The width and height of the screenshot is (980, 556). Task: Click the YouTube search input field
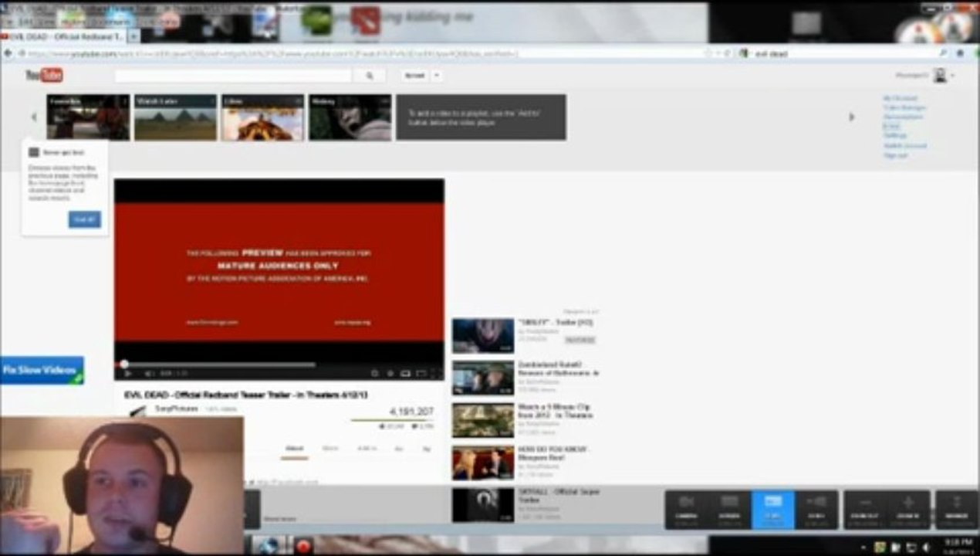(x=234, y=76)
